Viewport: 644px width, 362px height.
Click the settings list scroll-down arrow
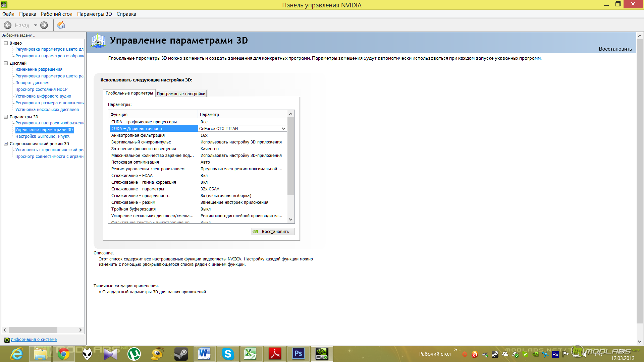coord(291,219)
